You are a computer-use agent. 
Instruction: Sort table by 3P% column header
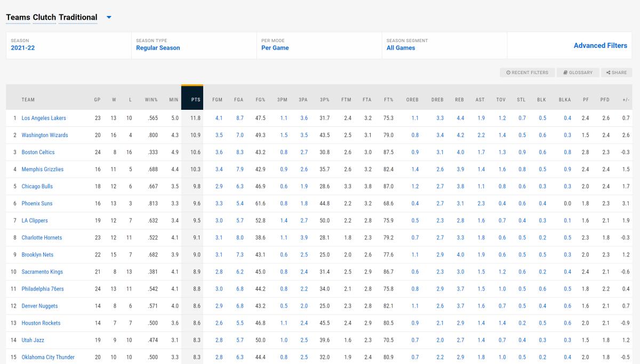pyautogui.click(x=324, y=100)
